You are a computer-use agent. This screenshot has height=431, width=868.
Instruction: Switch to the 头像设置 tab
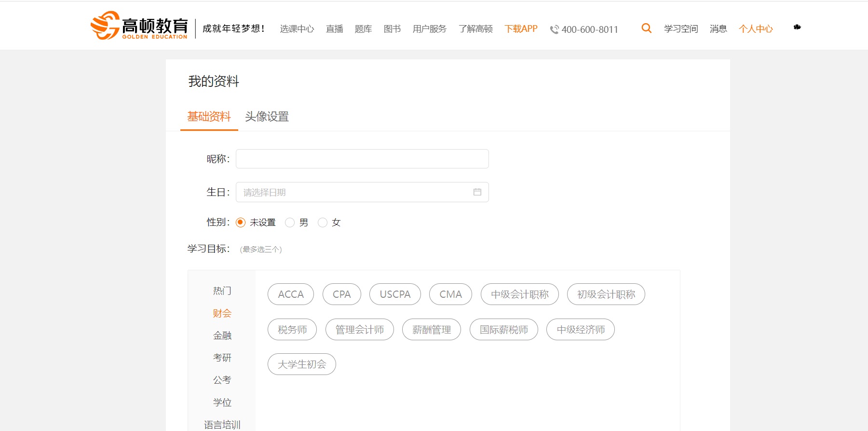(x=267, y=117)
